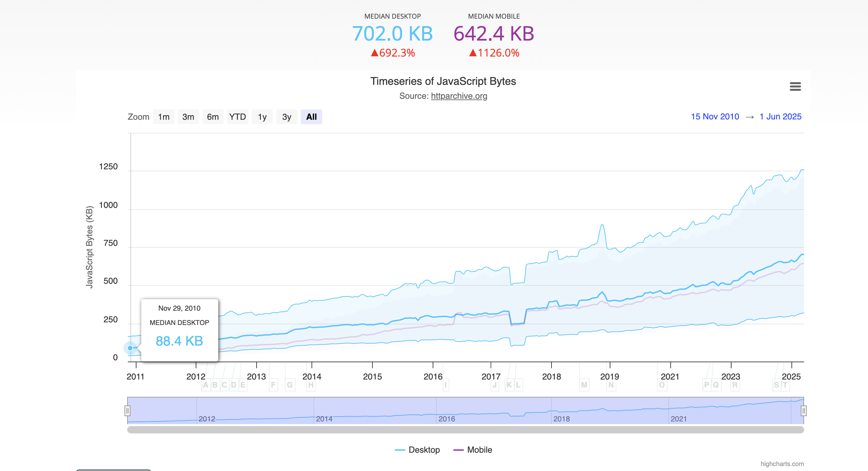Edit start date 15 Nov 2010
The image size is (868, 471).
tap(715, 116)
